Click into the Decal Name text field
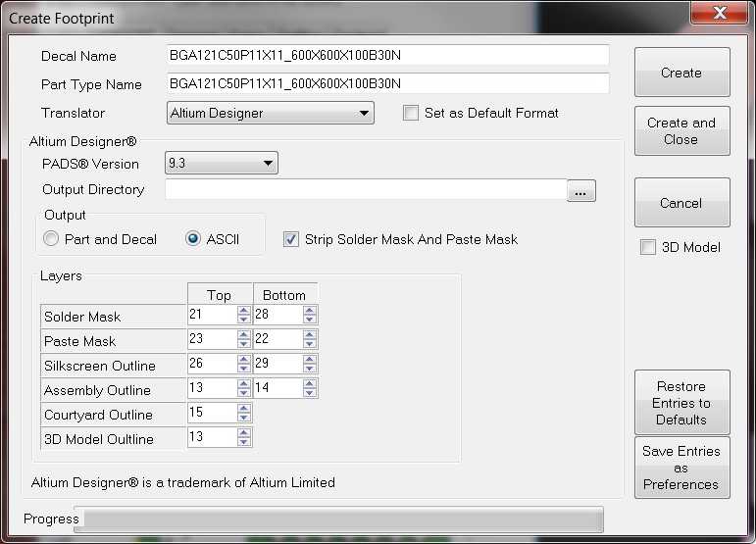 click(x=387, y=56)
